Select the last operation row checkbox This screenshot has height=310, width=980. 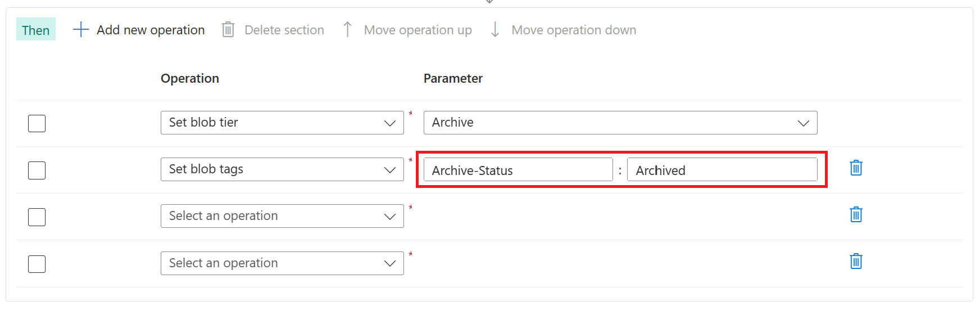(x=37, y=264)
